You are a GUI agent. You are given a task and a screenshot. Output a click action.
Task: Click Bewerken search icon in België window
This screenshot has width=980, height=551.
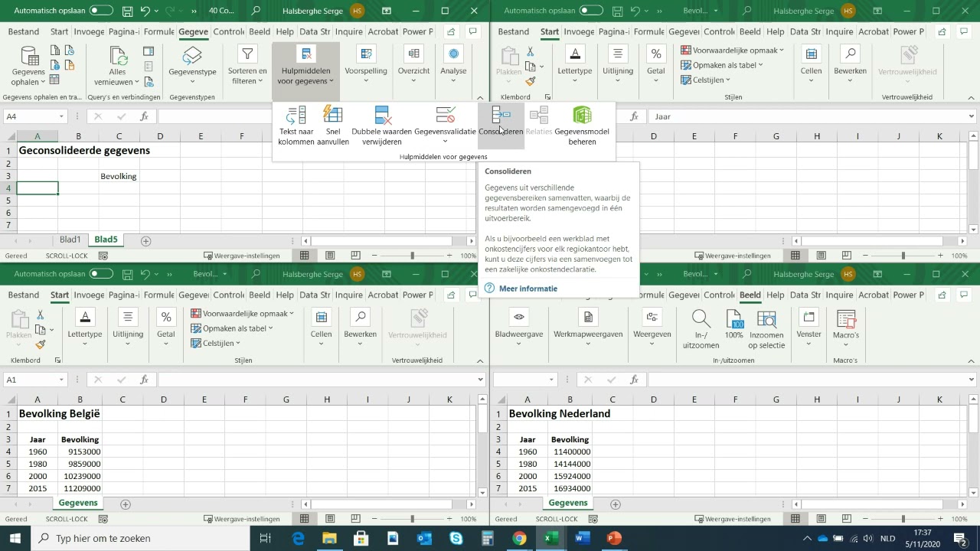point(360,317)
